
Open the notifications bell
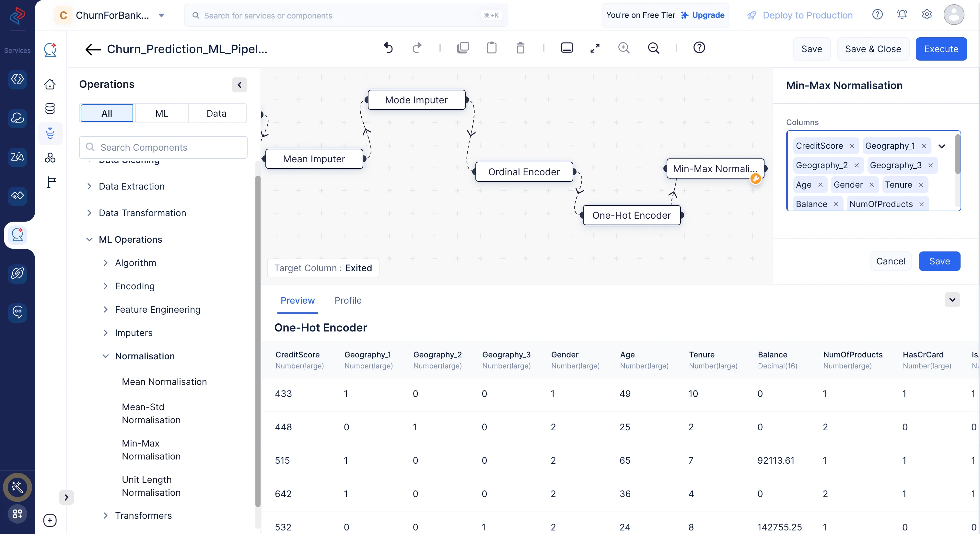click(902, 15)
